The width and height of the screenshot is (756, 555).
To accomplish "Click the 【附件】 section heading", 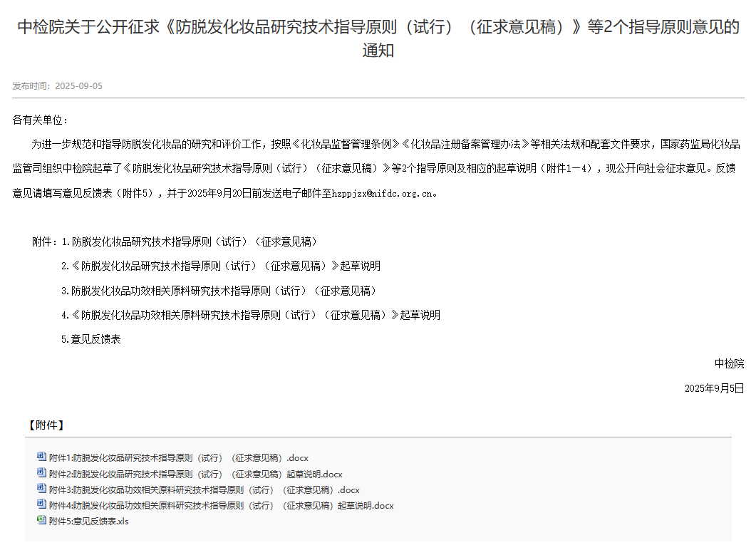I will [46, 425].
